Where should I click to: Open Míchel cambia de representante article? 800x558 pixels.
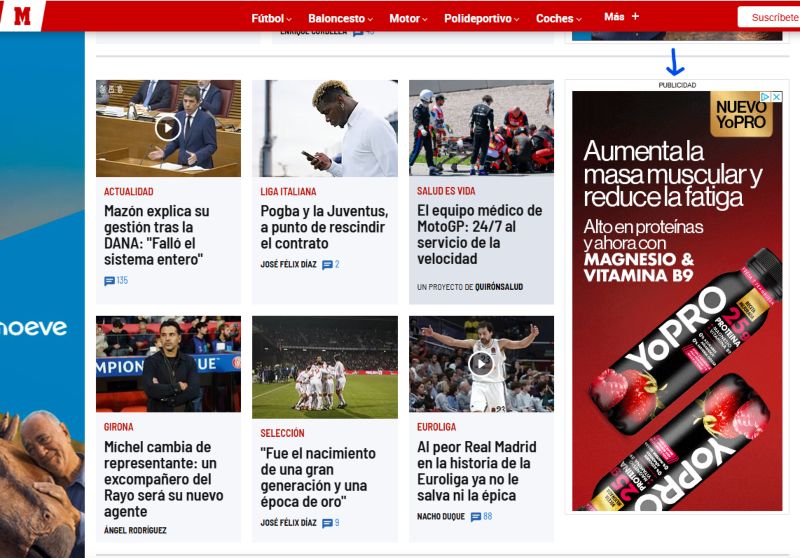coord(161,478)
